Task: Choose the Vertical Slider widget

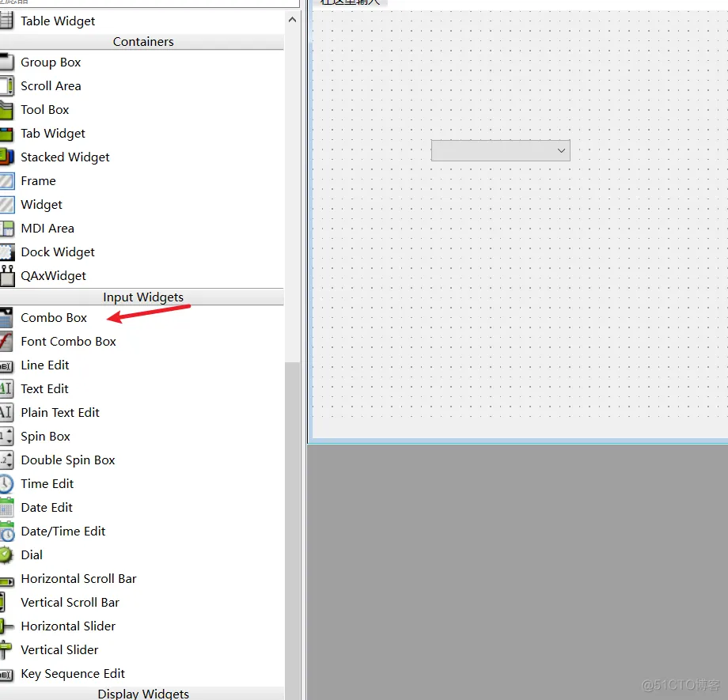Action: (59, 650)
